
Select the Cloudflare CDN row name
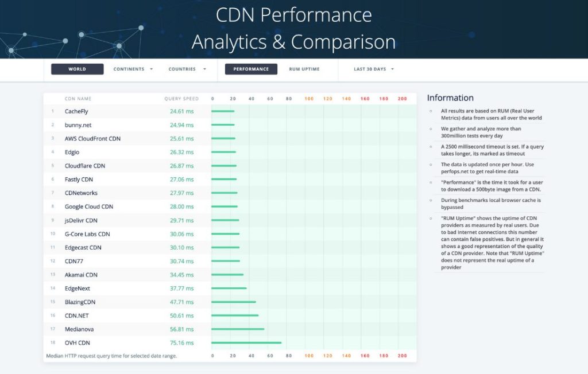click(85, 166)
